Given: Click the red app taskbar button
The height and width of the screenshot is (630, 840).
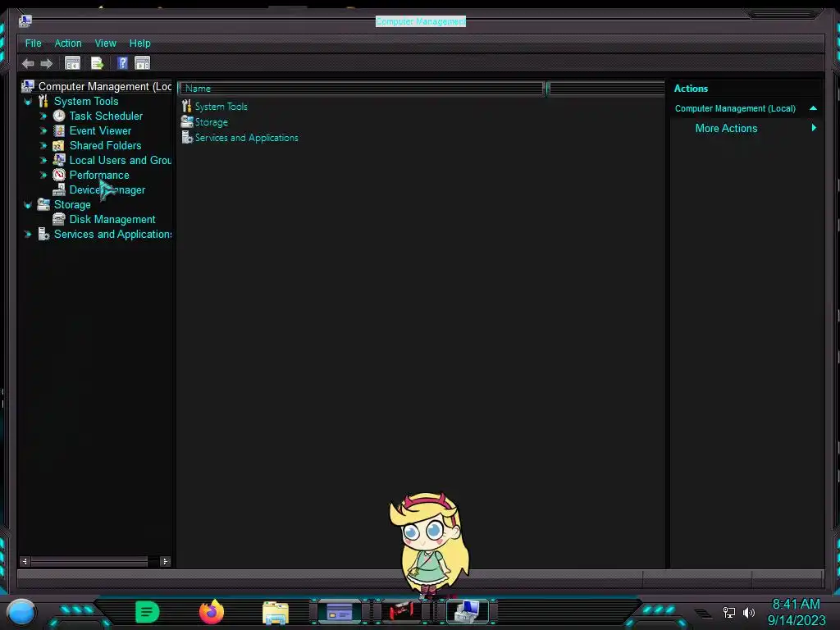Looking at the screenshot, I should click(403, 611).
